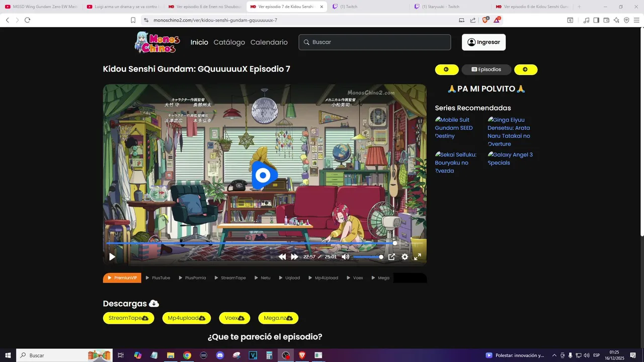Show hidden system tray icons
Image resolution: width=644 pixels, height=362 pixels.
coord(554,355)
